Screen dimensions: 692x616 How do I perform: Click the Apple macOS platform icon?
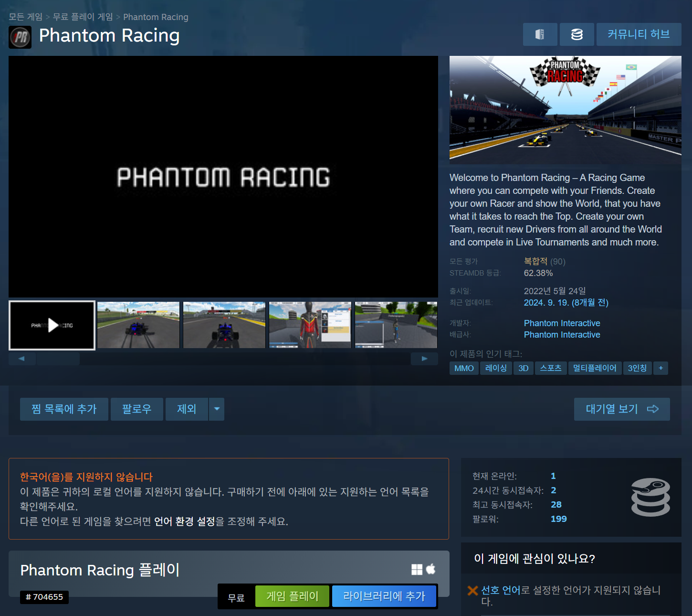point(430,569)
